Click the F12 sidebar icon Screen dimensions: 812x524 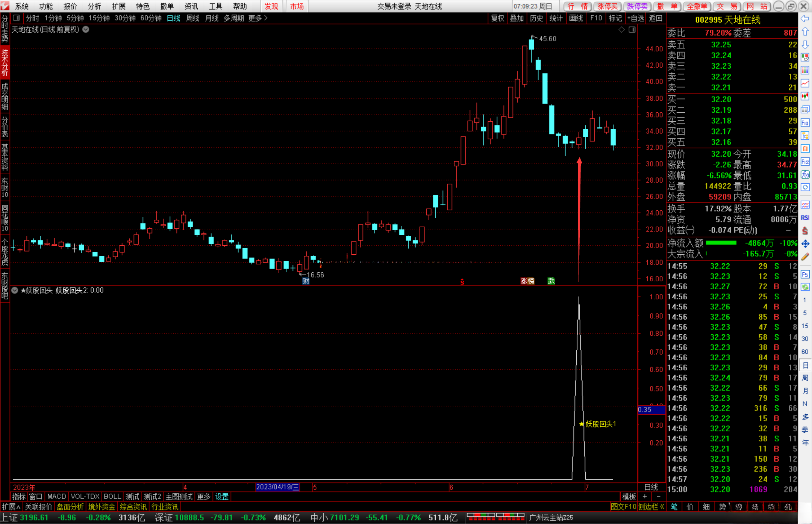805,162
